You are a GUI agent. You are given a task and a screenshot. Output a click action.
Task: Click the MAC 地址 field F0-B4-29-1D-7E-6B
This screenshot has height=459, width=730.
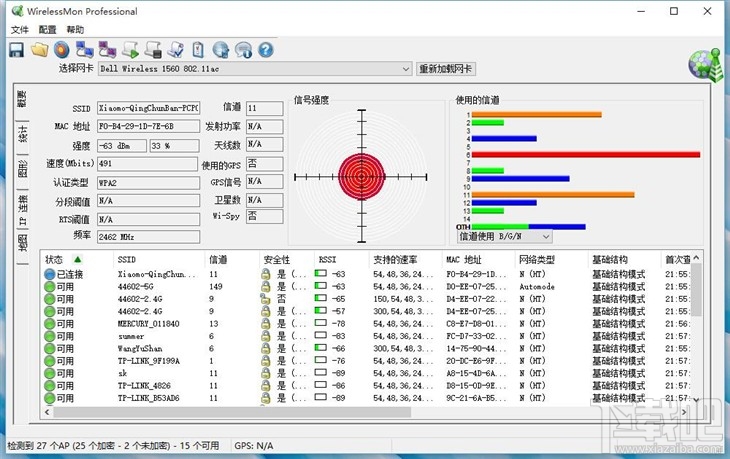pyautogui.click(x=149, y=126)
